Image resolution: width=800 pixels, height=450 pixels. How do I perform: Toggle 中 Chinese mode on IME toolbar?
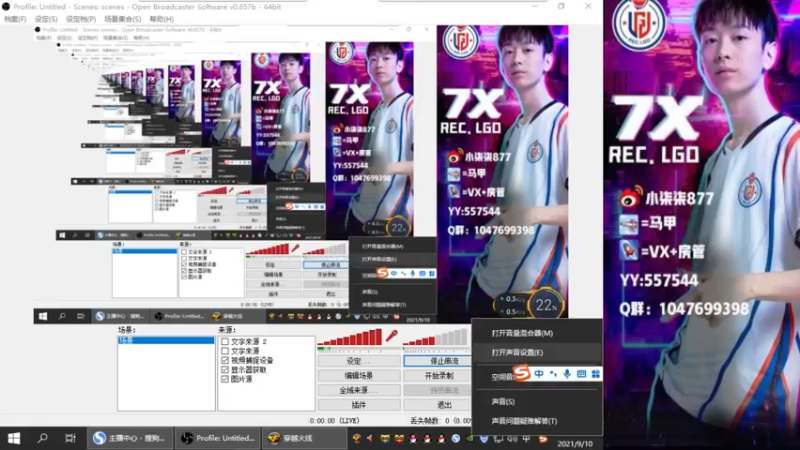[539, 374]
